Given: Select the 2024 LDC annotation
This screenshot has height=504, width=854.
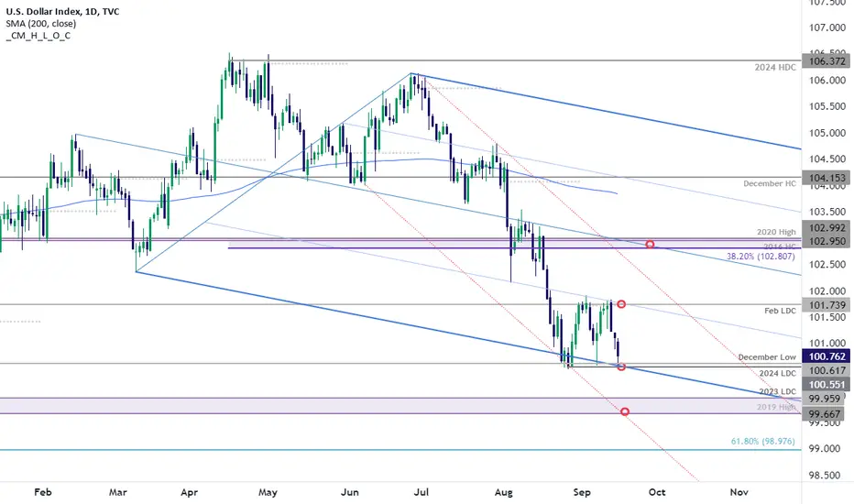Looking at the screenshot, I should coord(778,373).
